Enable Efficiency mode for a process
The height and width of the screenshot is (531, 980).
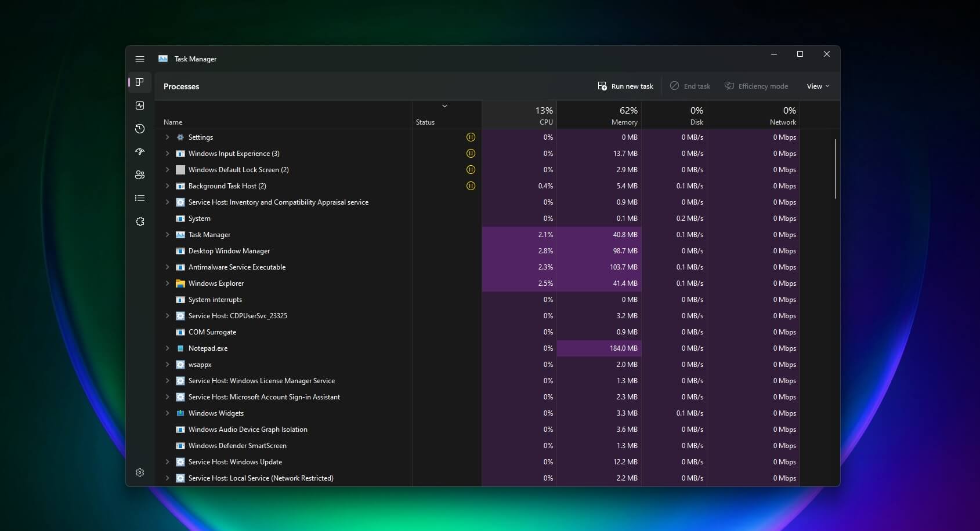click(757, 86)
